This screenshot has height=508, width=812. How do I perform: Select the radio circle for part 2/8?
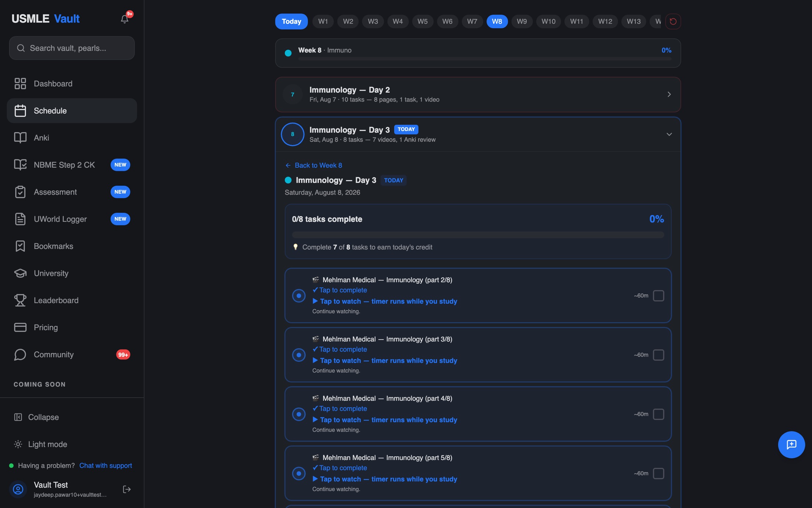(x=299, y=296)
